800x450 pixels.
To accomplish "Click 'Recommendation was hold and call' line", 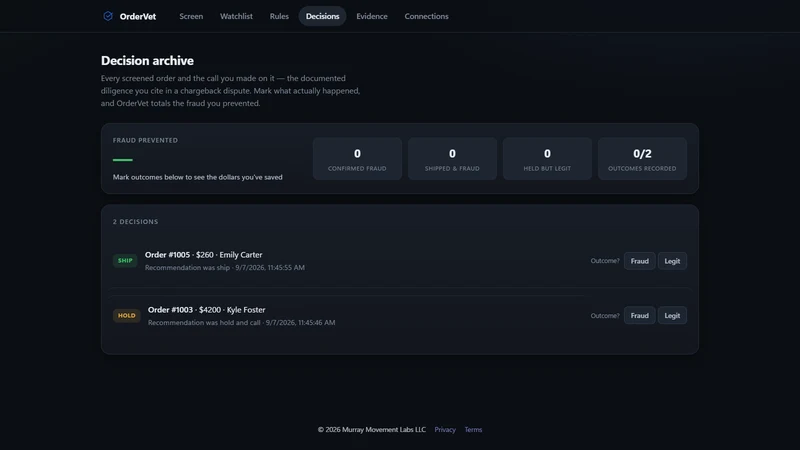I will 241,322.
